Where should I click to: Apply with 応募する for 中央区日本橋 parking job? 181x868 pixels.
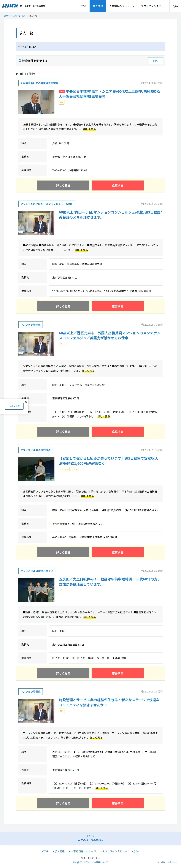pyautogui.click(x=118, y=186)
